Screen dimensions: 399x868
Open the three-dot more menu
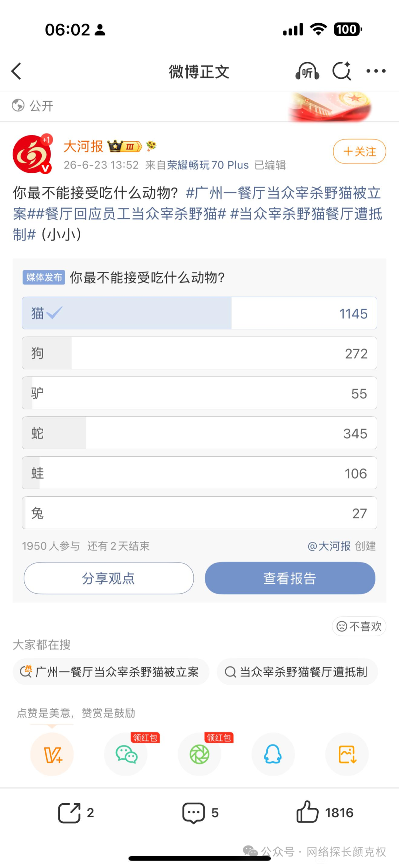click(x=376, y=71)
